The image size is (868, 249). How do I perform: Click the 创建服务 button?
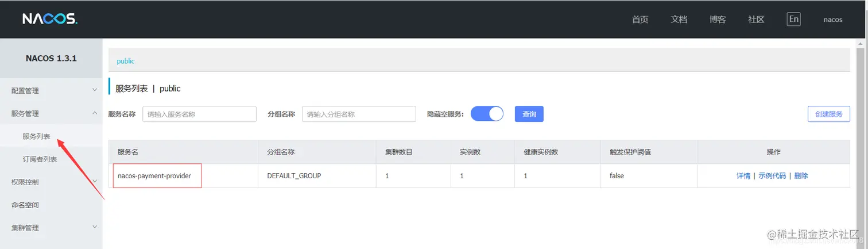pyautogui.click(x=828, y=114)
